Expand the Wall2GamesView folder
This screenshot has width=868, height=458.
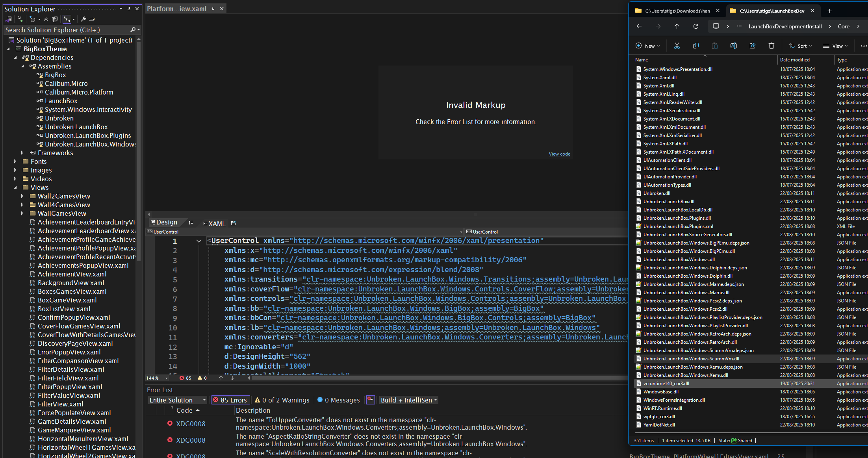point(22,196)
